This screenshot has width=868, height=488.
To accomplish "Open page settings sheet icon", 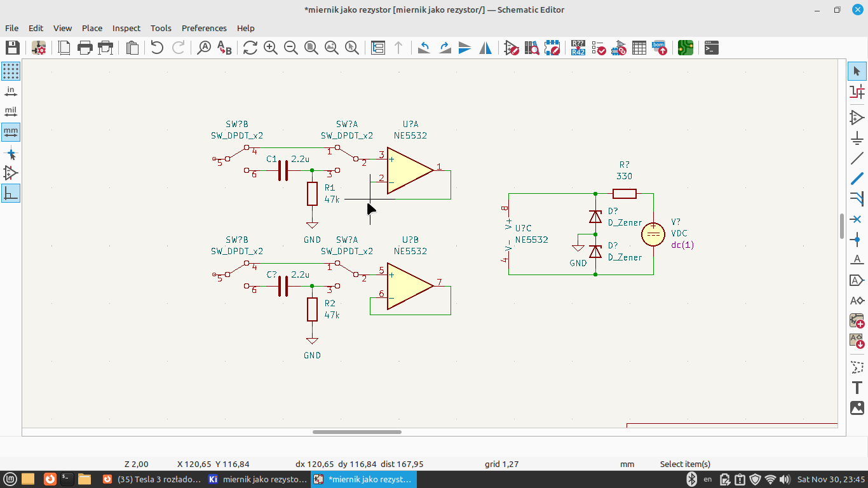I will click(x=64, y=48).
